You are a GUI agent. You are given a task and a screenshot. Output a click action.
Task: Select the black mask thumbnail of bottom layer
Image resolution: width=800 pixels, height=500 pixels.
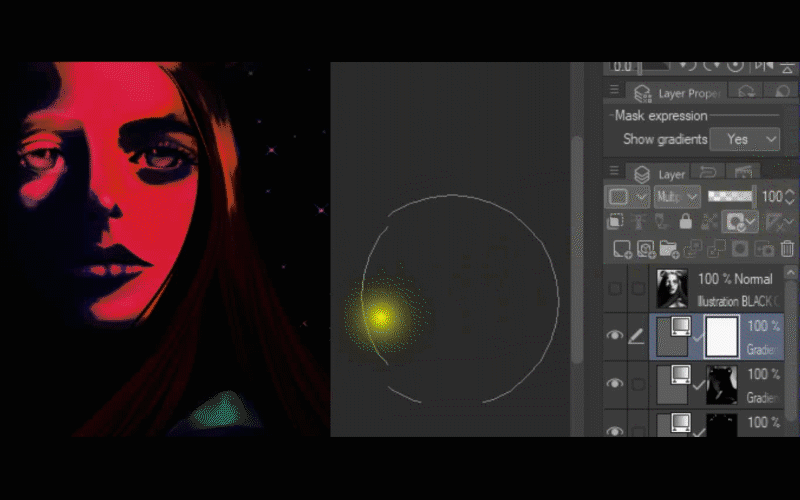pyautogui.click(x=721, y=426)
